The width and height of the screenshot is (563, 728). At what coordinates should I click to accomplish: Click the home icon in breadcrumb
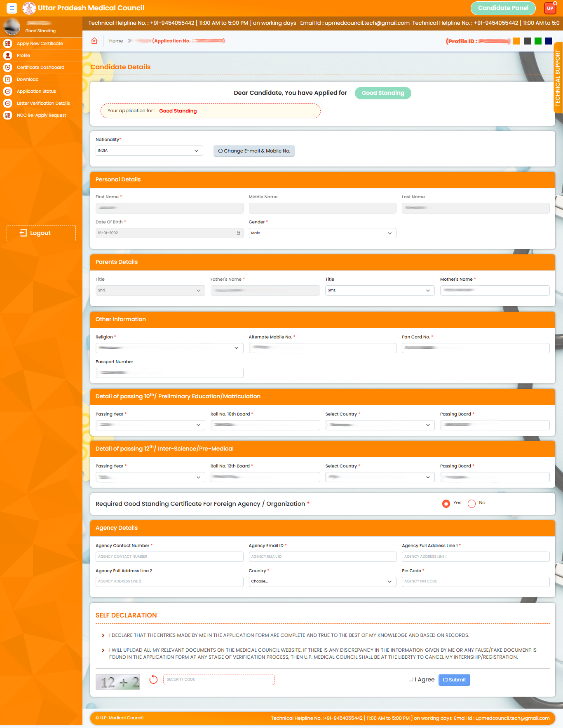point(94,41)
